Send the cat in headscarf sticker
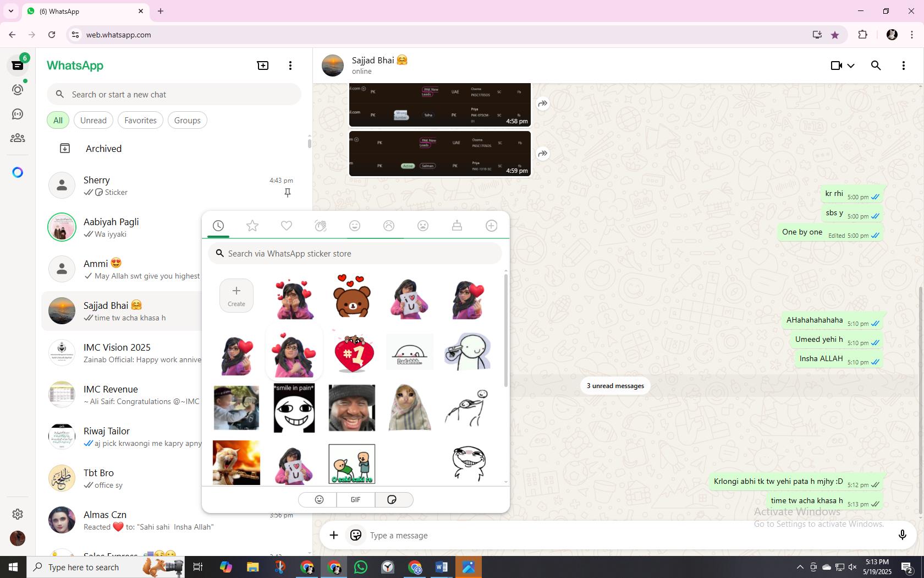The image size is (924, 578). 410,408
